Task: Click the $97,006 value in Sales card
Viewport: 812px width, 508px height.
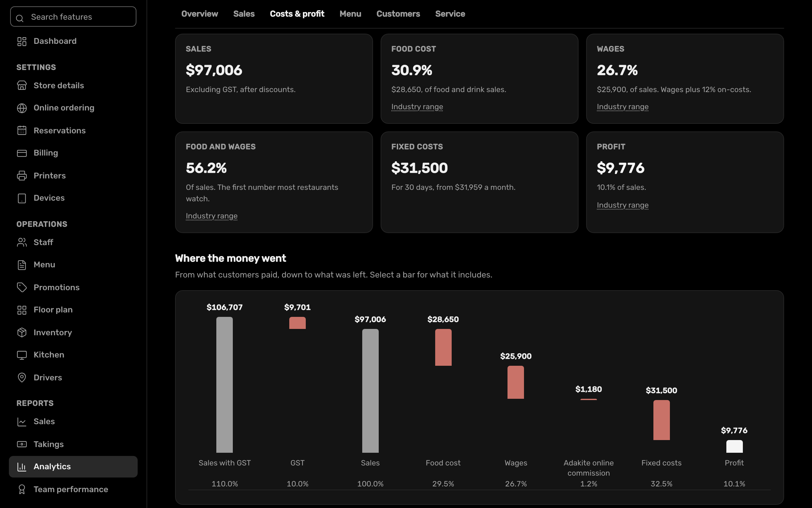Action: (x=214, y=70)
